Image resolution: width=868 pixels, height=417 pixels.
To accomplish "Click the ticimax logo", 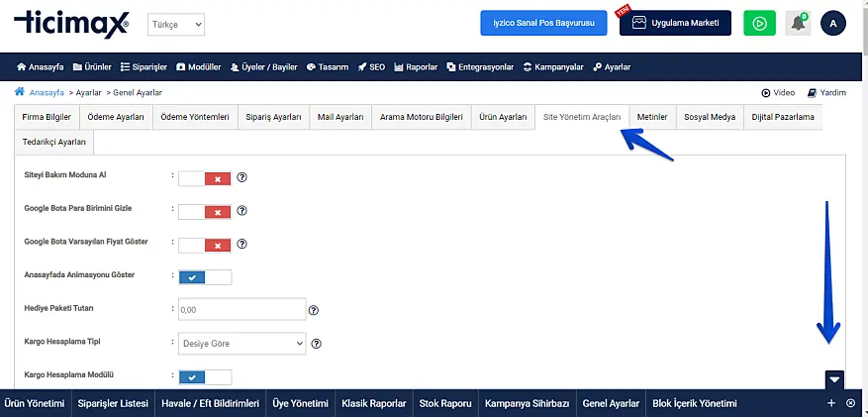I will coord(72,23).
